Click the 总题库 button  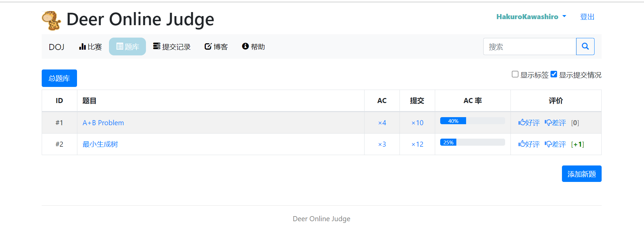tap(59, 78)
